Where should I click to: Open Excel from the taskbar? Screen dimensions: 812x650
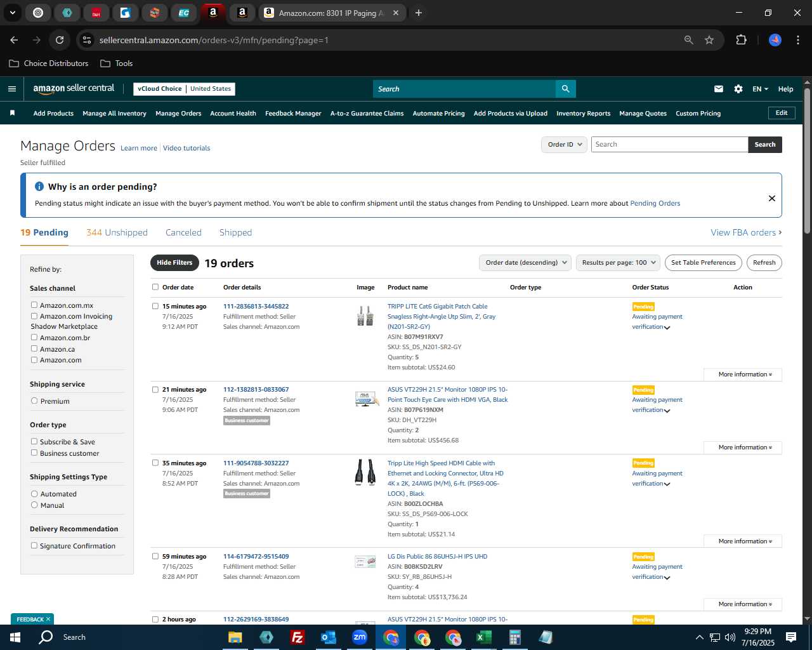point(483,637)
